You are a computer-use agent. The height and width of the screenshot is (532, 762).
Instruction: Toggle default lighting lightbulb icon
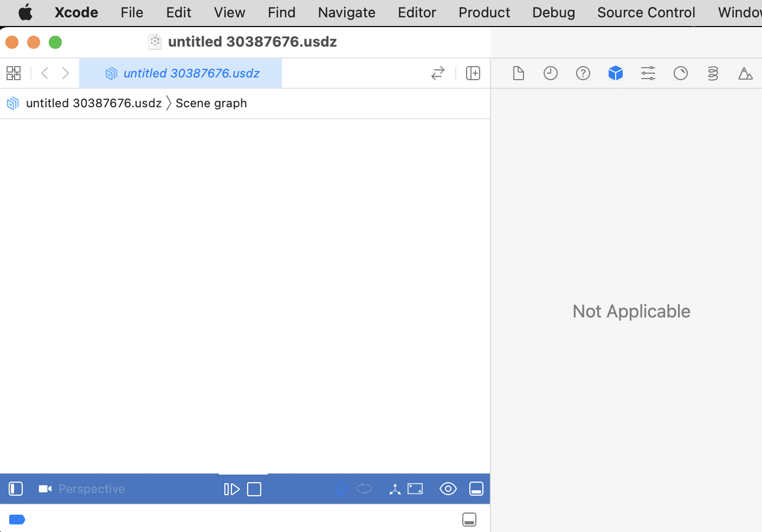pos(340,489)
